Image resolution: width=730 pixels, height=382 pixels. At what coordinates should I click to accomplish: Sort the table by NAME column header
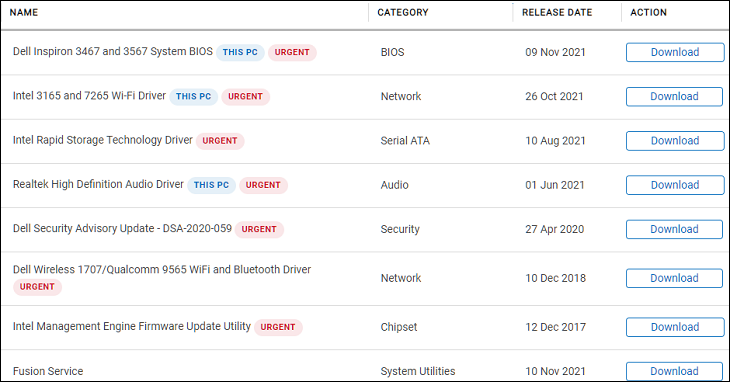point(24,13)
